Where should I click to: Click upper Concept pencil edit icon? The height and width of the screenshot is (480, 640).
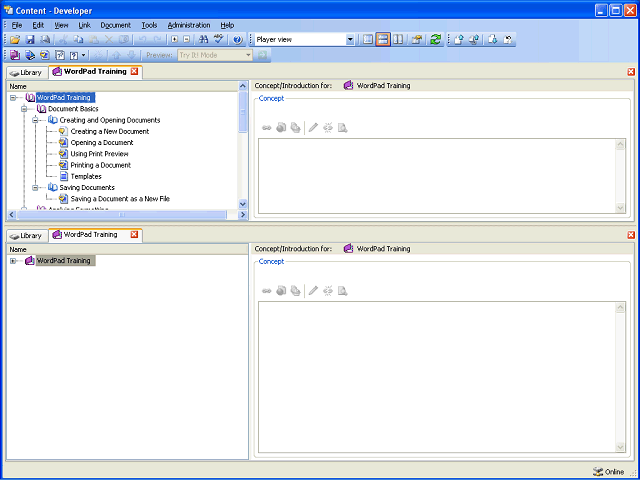tap(313, 128)
